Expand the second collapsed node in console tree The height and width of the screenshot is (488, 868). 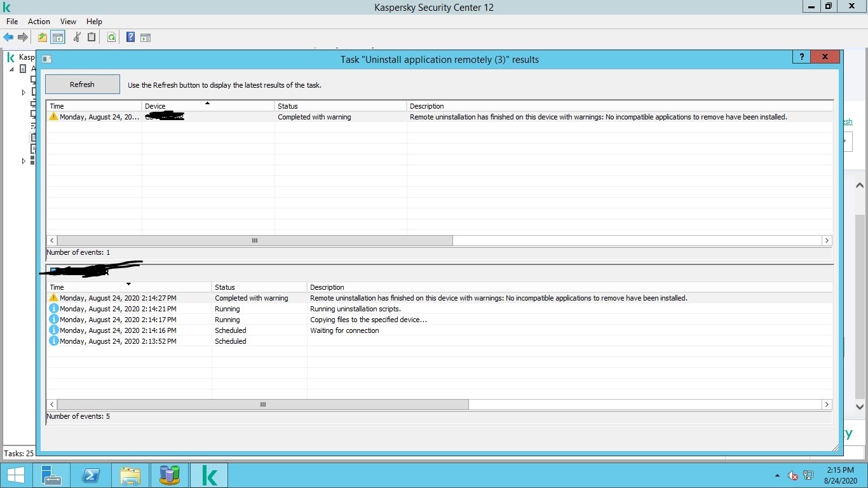point(24,93)
